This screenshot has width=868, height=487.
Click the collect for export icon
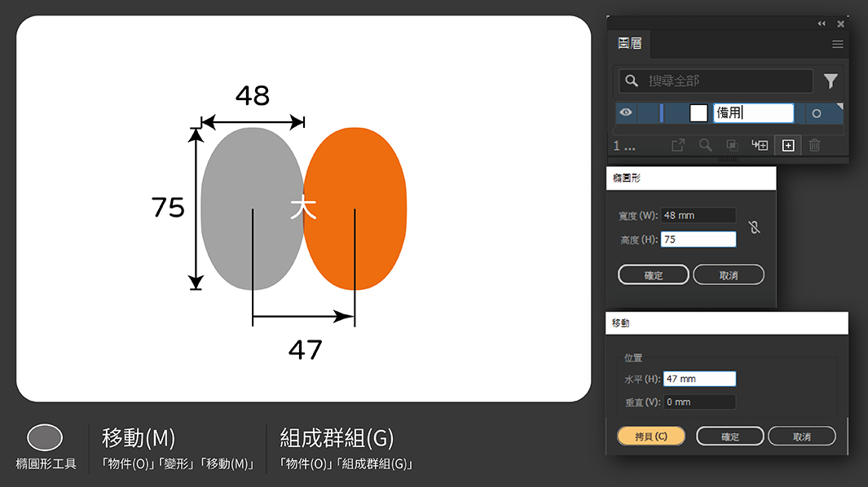coord(678,146)
